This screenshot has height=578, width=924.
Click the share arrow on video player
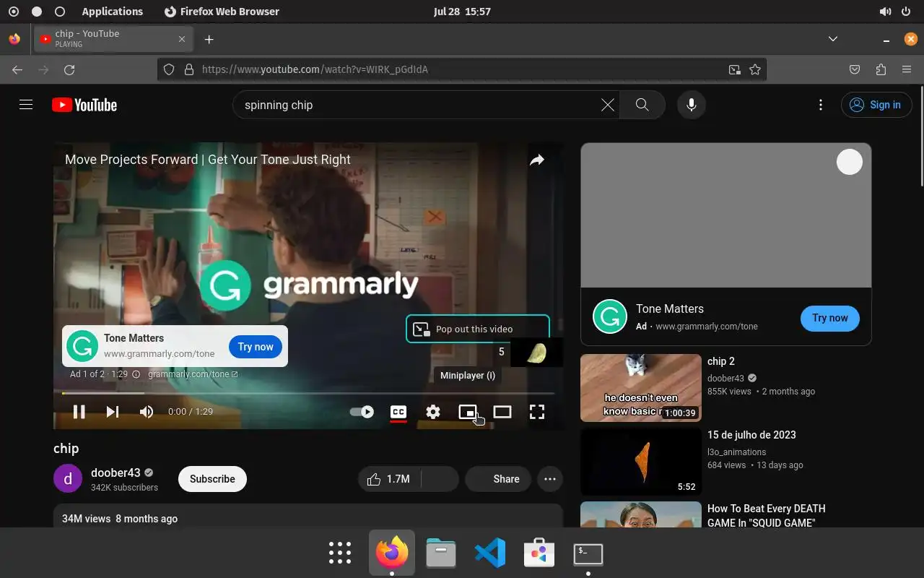[536, 160]
